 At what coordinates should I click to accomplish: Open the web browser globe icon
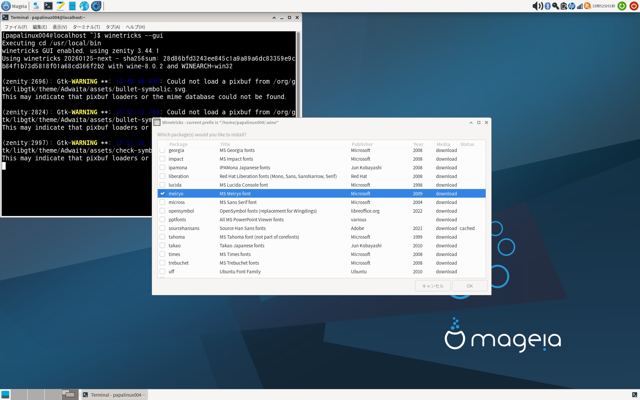(84, 6)
